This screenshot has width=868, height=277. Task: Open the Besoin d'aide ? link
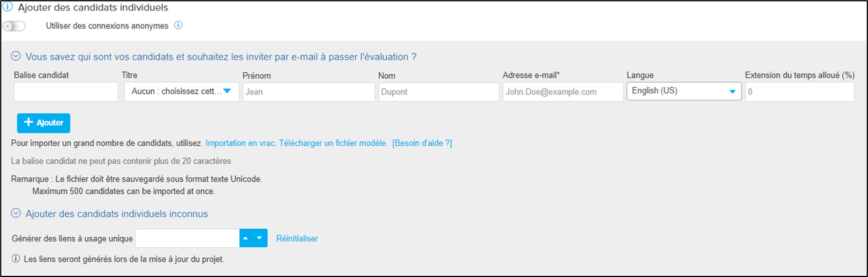click(x=422, y=143)
